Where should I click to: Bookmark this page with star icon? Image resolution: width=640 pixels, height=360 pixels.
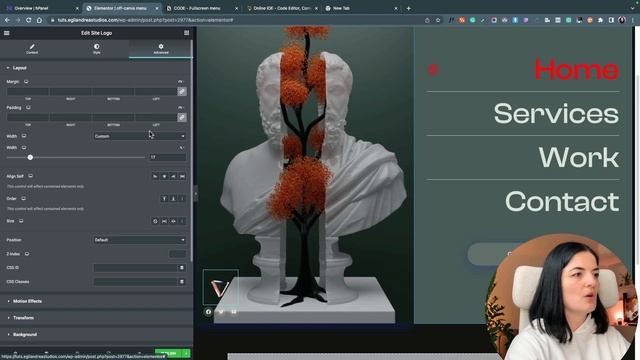[x=438, y=20]
